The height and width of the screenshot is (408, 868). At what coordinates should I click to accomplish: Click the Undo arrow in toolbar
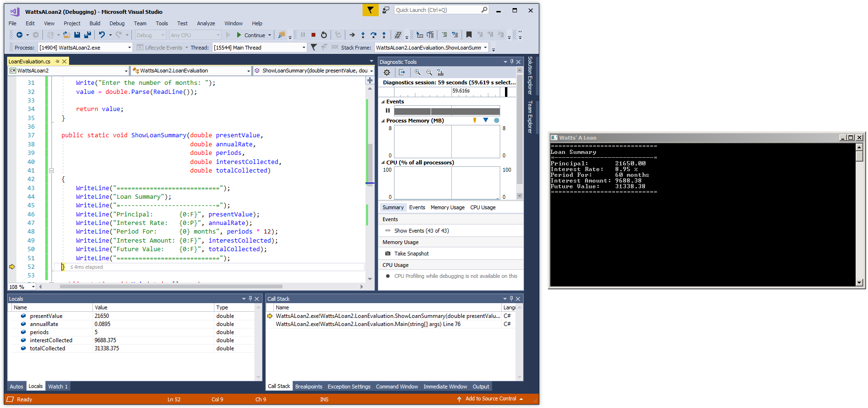tap(102, 35)
